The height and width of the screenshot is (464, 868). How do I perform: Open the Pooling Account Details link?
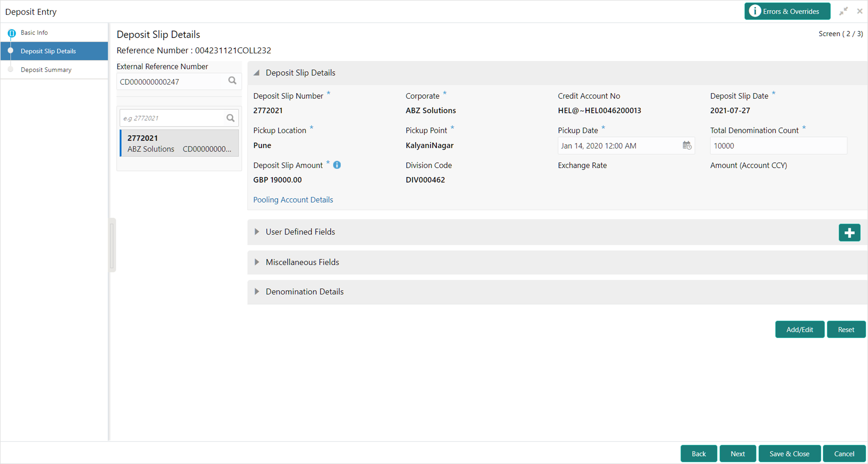coord(293,200)
